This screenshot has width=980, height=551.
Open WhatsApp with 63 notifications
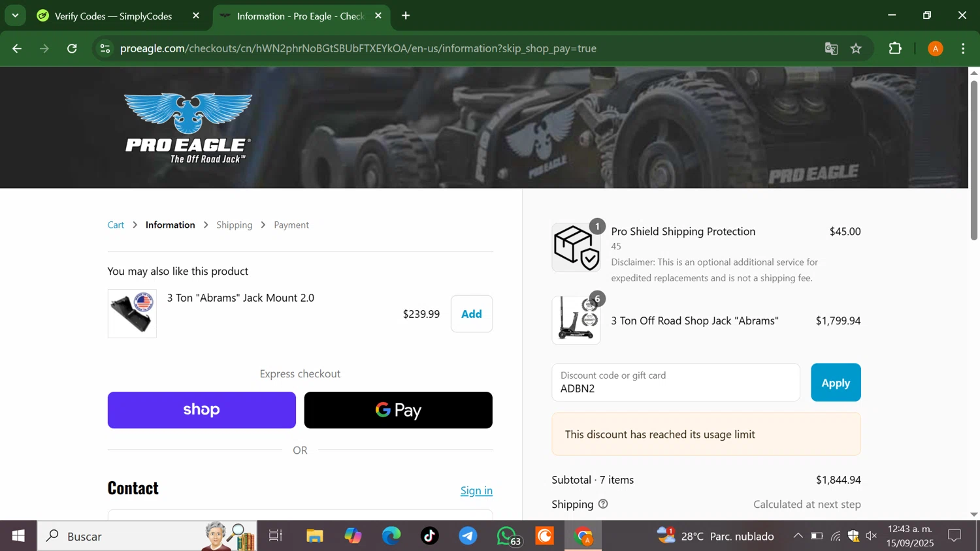(x=508, y=536)
